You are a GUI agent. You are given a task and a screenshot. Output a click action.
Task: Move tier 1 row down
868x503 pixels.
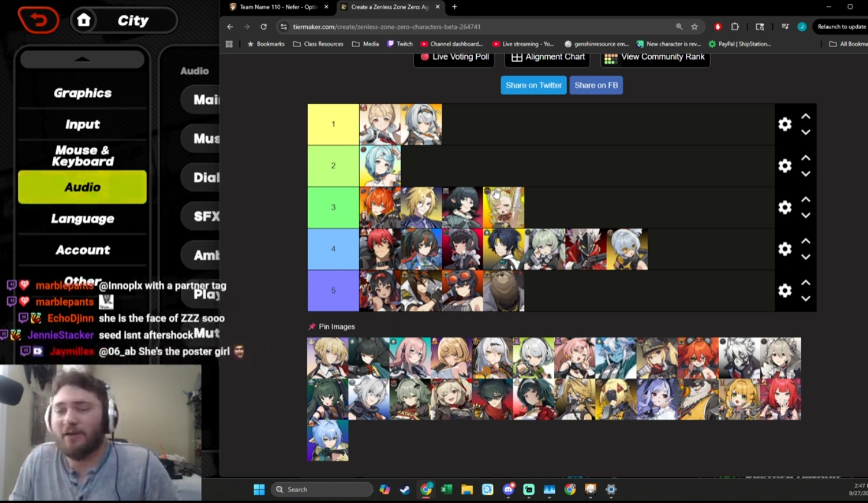pos(806,132)
